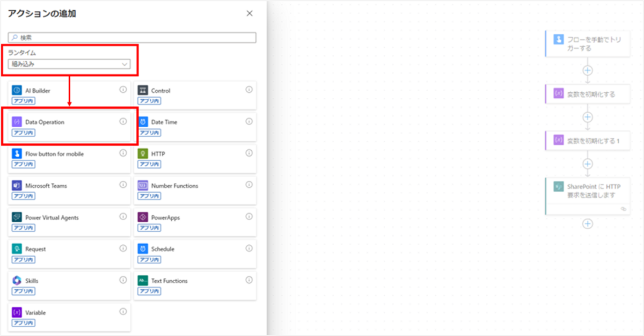Open the Control connector icon
This screenshot has width=644, height=336.
142,90
